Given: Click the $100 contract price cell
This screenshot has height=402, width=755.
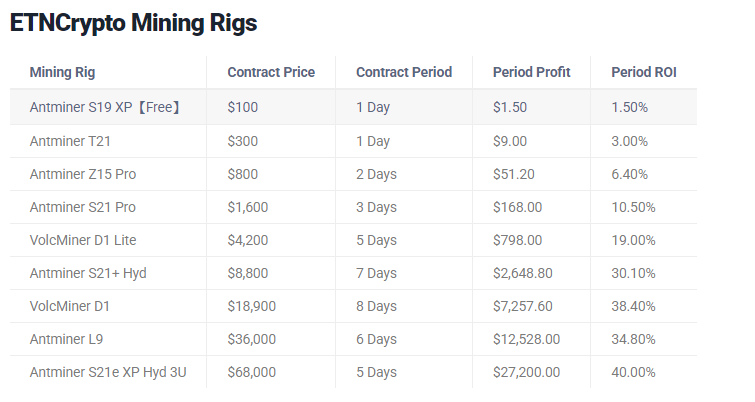Looking at the screenshot, I should point(243,107).
